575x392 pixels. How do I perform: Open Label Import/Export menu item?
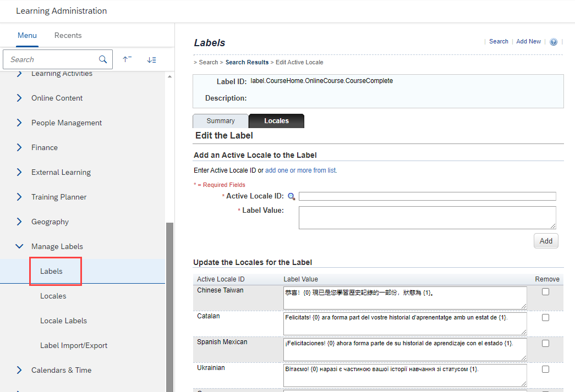(74, 345)
